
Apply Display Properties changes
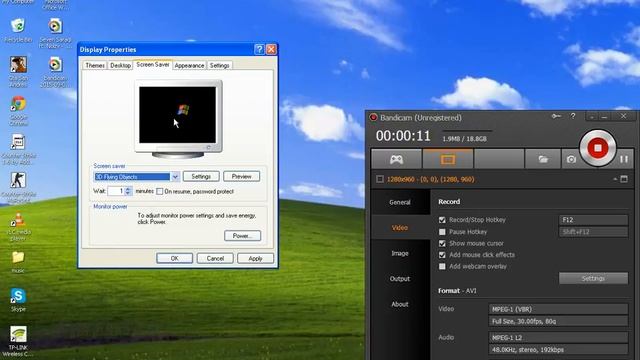point(256,258)
